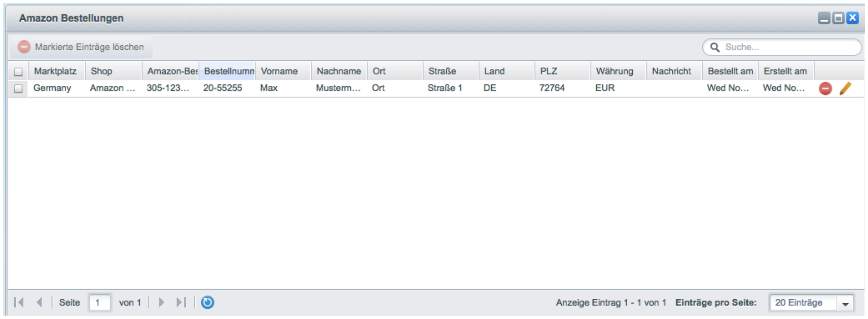Click the magnifier icon in search box

[x=715, y=47]
